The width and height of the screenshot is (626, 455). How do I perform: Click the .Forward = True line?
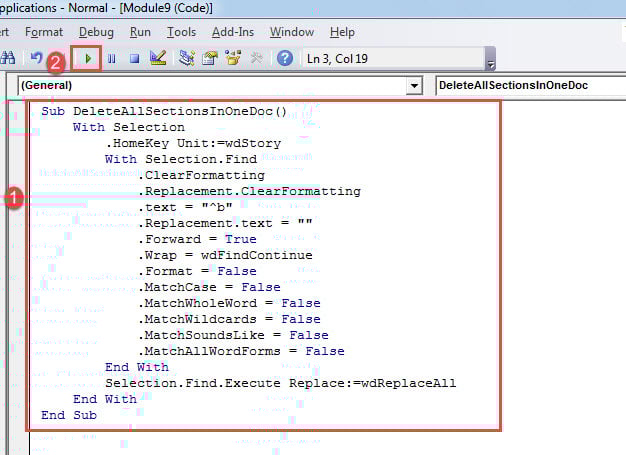pyautogui.click(x=197, y=239)
